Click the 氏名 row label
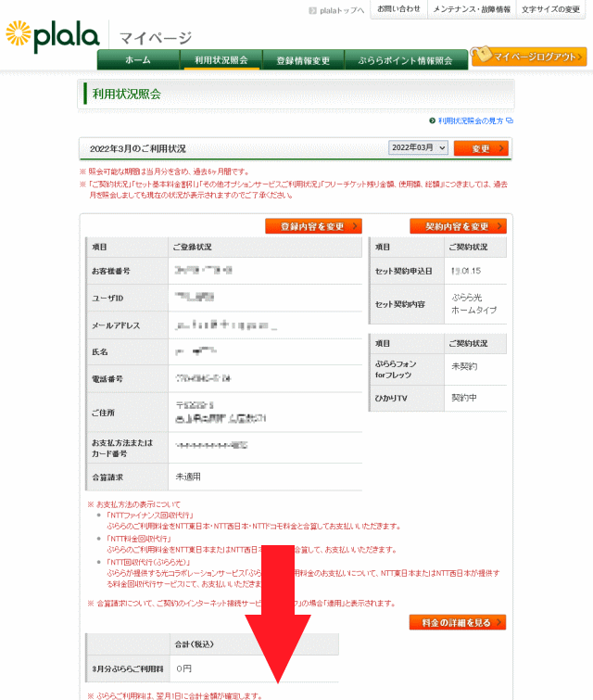 [x=99, y=351]
